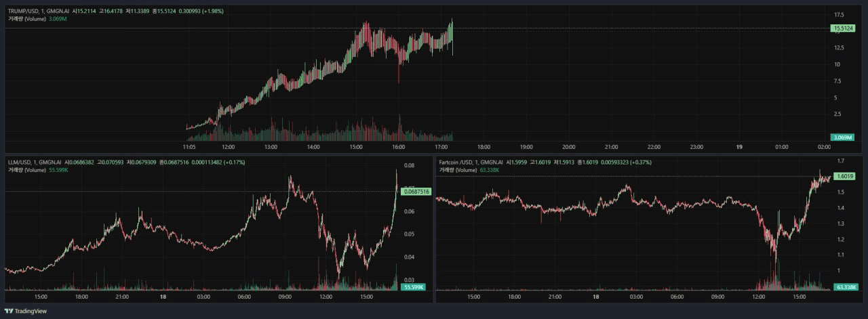Click the 63.338K volume axis label
The width and height of the screenshot is (868, 319).
click(845, 287)
